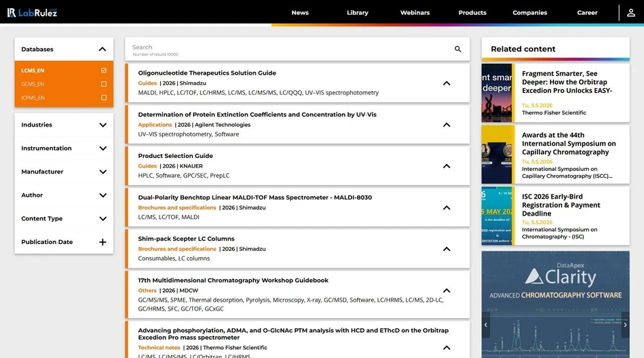Click the 'Technical notes' content type label
The height and width of the screenshot is (358, 644).
pos(159,347)
